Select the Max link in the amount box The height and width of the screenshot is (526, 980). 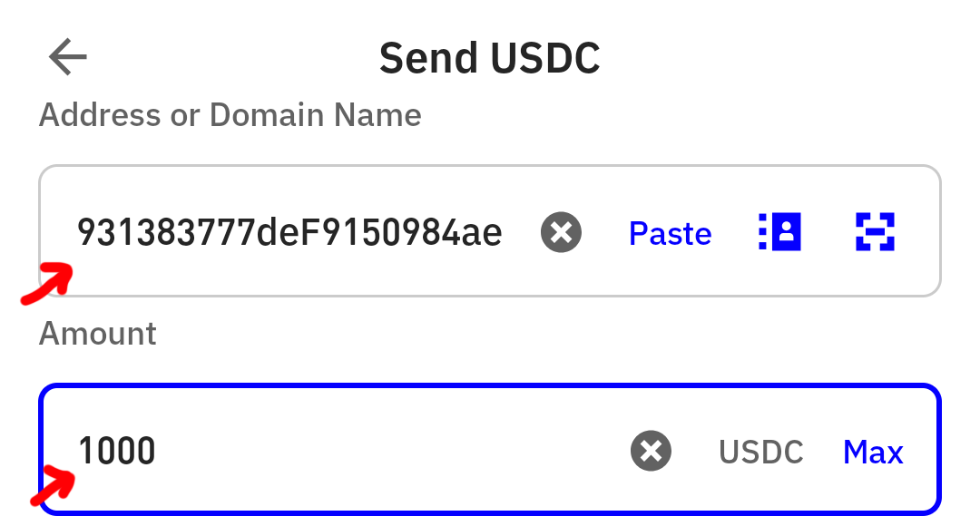click(x=872, y=451)
